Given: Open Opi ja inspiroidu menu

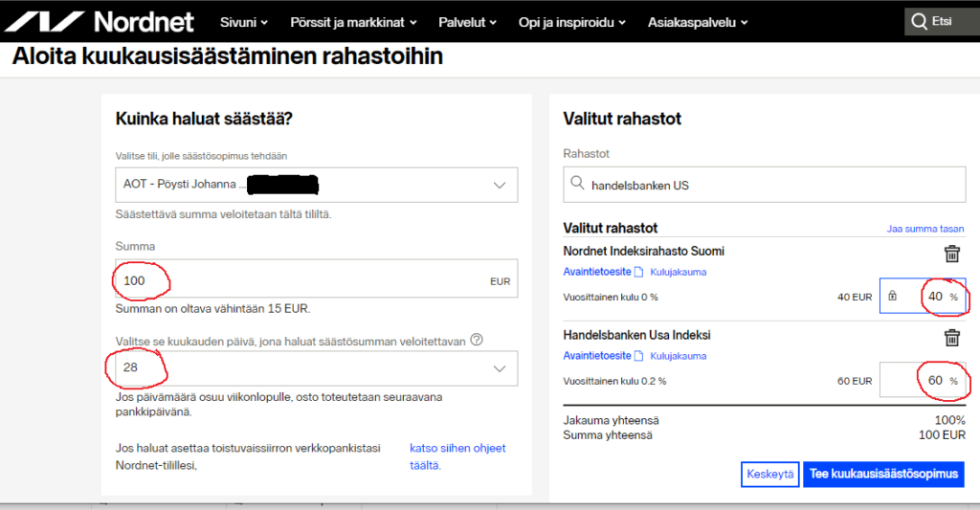Looking at the screenshot, I should point(572,23).
